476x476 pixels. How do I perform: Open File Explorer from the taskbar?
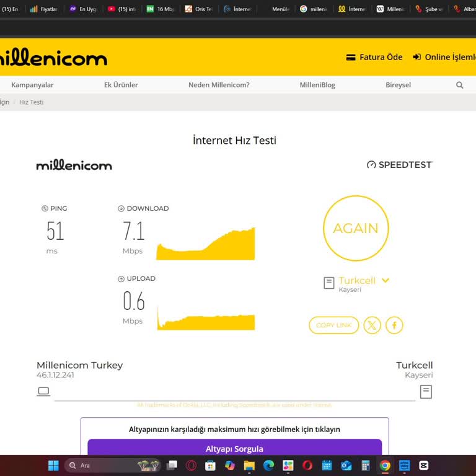pos(249,465)
